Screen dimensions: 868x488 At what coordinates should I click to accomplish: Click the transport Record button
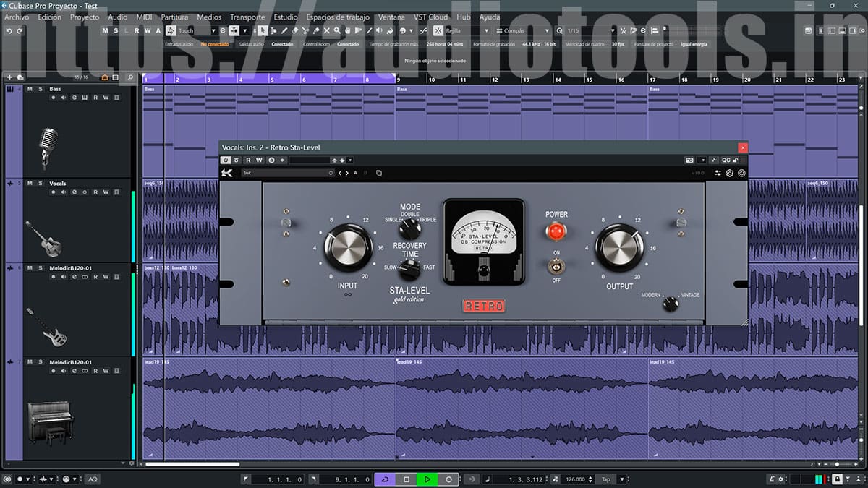448,479
